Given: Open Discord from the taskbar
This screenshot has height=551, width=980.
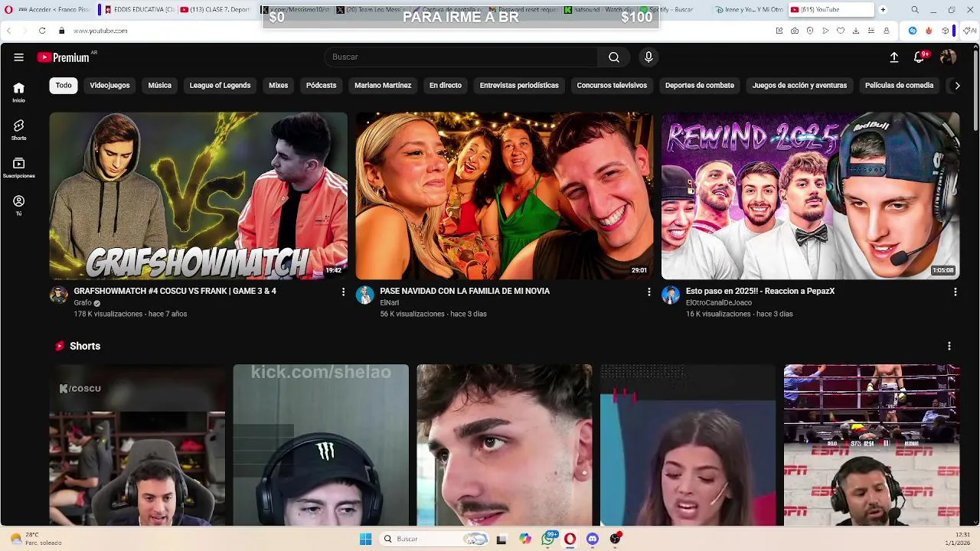Looking at the screenshot, I should [592, 539].
